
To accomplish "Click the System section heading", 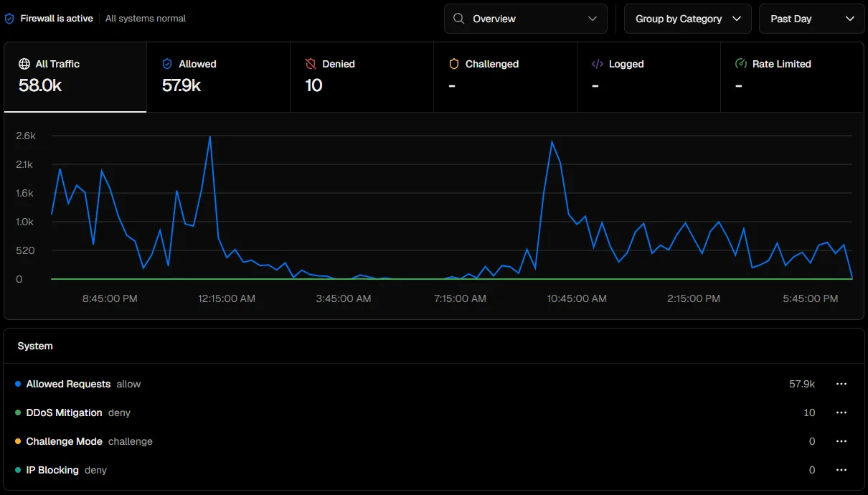I will [x=35, y=346].
